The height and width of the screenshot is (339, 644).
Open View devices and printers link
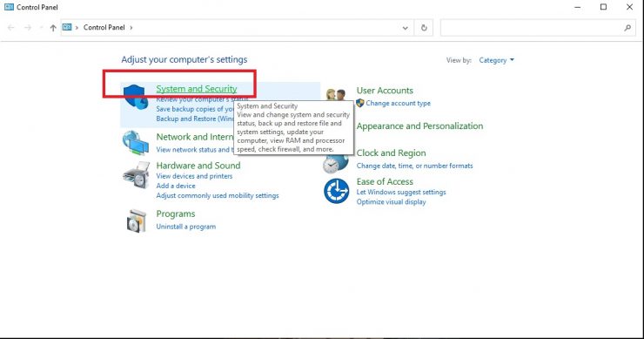pyautogui.click(x=194, y=176)
